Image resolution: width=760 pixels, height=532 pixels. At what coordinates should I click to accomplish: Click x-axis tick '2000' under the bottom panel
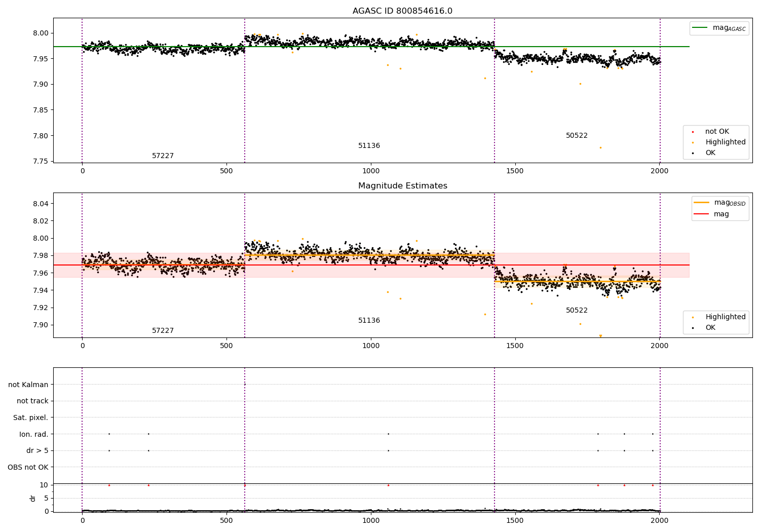pos(659,520)
